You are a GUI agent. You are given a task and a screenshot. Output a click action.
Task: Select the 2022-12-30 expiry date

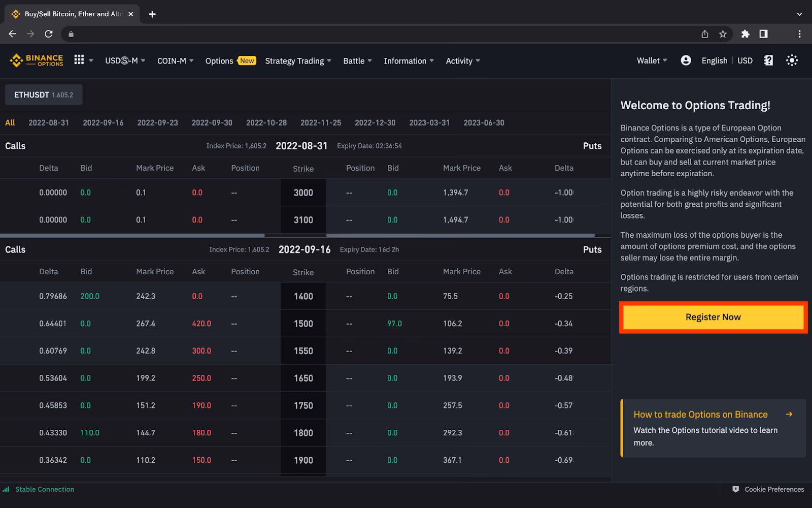(x=375, y=122)
